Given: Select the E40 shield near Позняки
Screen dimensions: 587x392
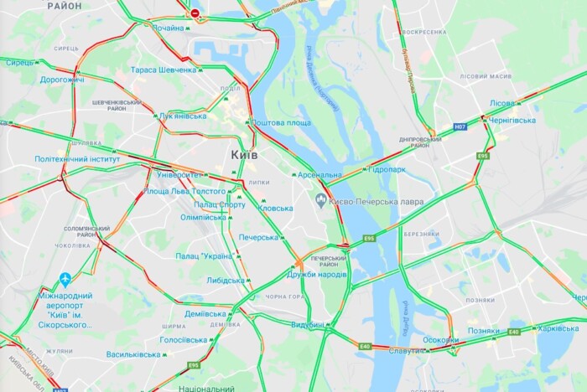Looking at the screenshot, I should pyautogui.click(x=514, y=332).
